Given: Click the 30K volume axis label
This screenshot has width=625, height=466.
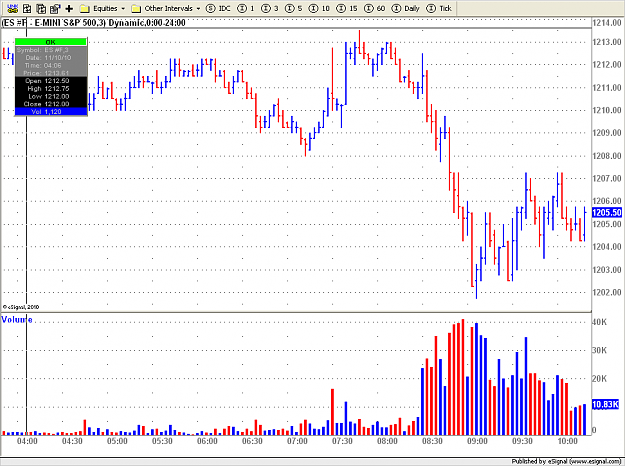Looking at the screenshot, I should coord(599,350).
